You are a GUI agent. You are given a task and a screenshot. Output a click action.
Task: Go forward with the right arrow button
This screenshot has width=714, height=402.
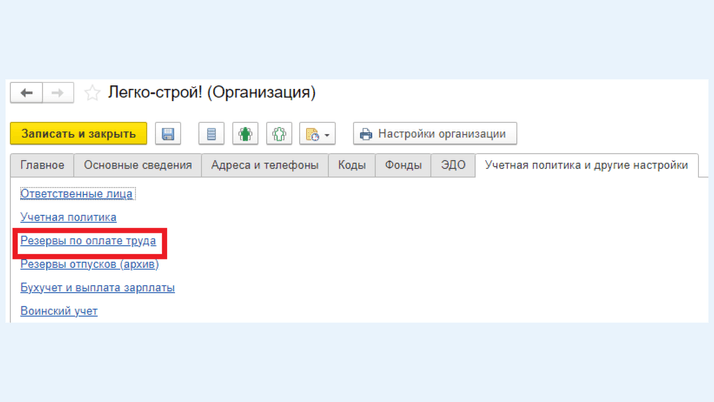pyautogui.click(x=58, y=93)
